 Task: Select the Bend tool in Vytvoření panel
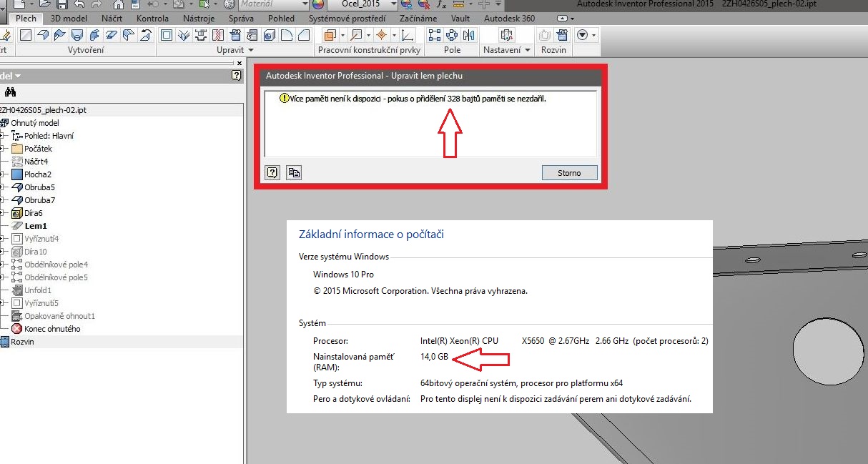pos(129,35)
